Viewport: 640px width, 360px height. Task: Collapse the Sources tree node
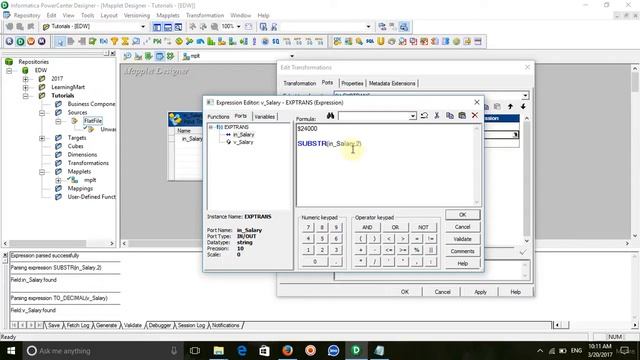(x=42, y=113)
